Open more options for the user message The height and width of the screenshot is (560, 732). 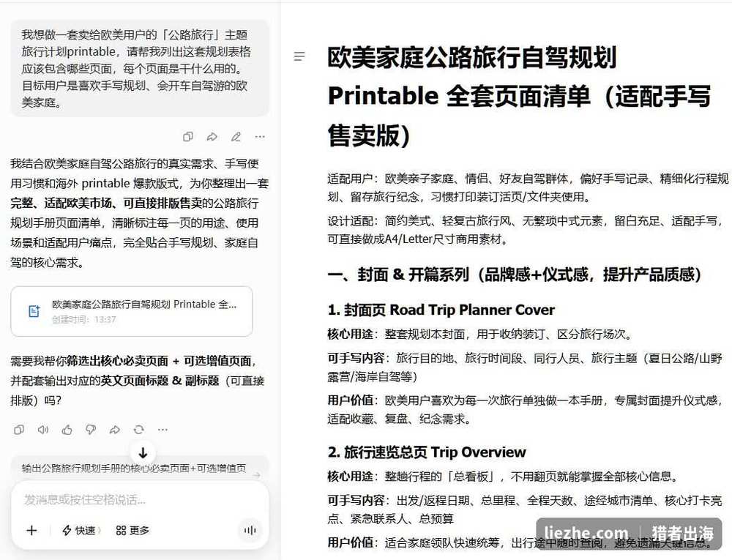[260, 137]
